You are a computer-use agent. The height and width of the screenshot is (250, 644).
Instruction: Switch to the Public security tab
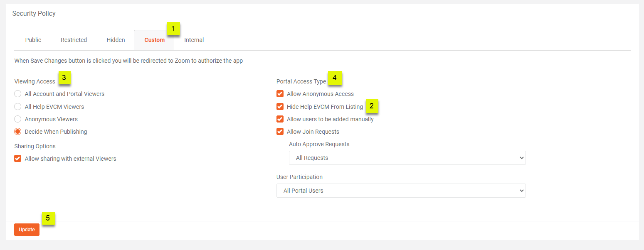pos(33,40)
